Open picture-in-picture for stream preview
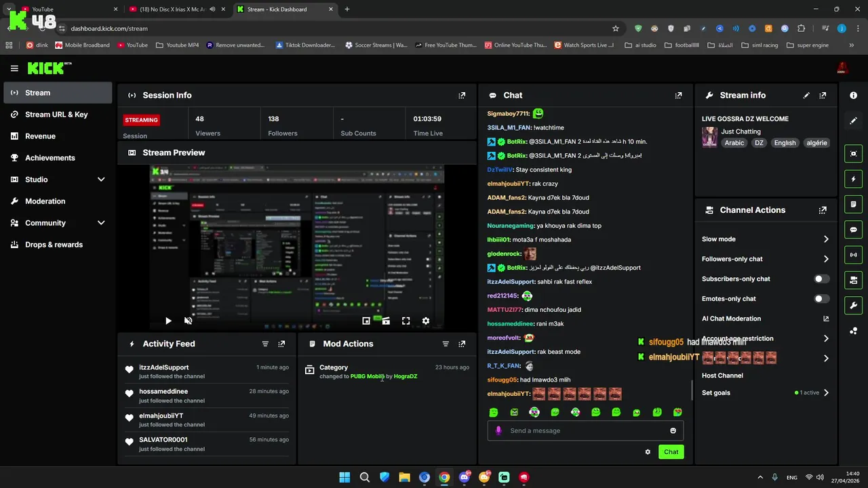Image resolution: width=868 pixels, height=488 pixels. [x=366, y=321]
